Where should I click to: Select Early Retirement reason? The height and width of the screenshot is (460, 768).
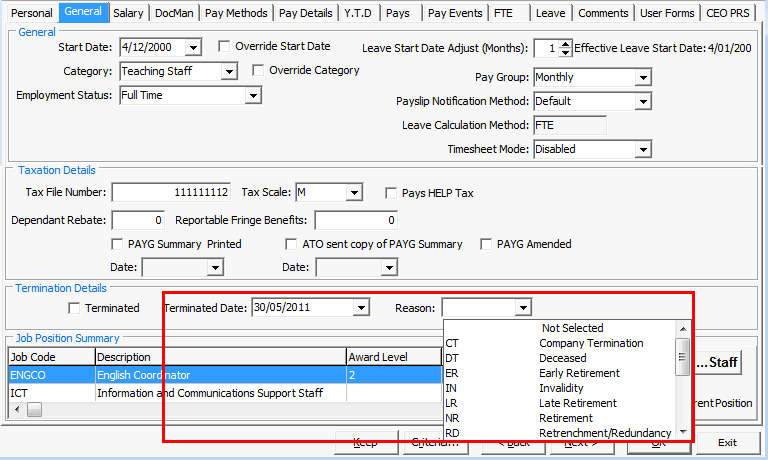pyautogui.click(x=559, y=373)
